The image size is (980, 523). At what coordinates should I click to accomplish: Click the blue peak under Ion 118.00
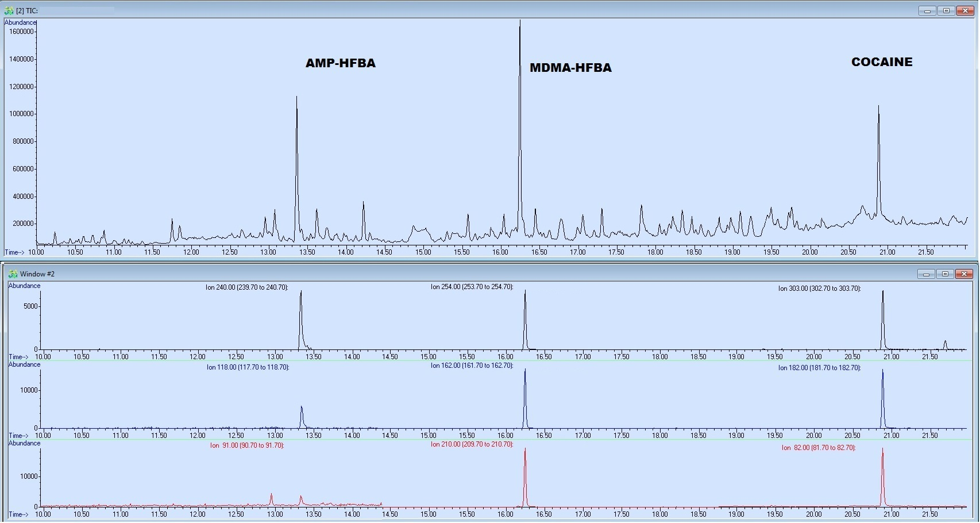[302, 417]
